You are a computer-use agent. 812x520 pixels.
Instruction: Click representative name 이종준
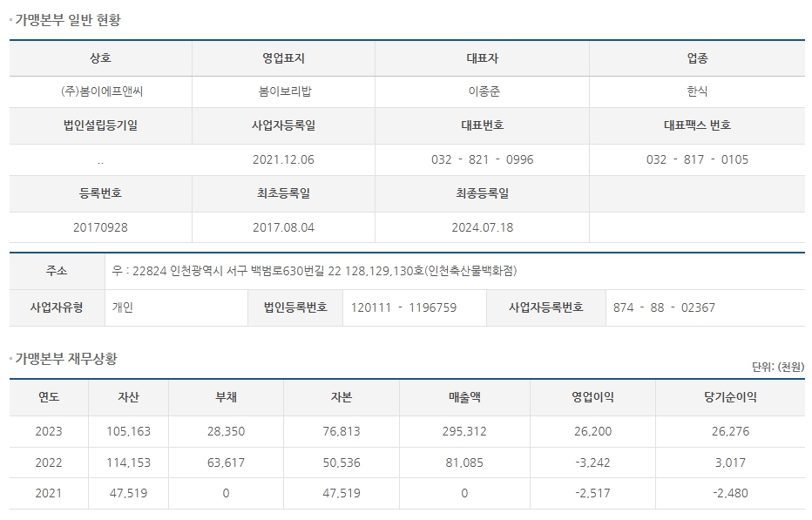[x=484, y=91]
